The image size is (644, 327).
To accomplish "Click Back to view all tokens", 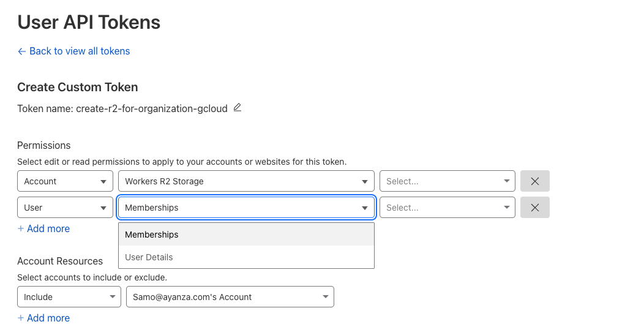I will [80, 51].
